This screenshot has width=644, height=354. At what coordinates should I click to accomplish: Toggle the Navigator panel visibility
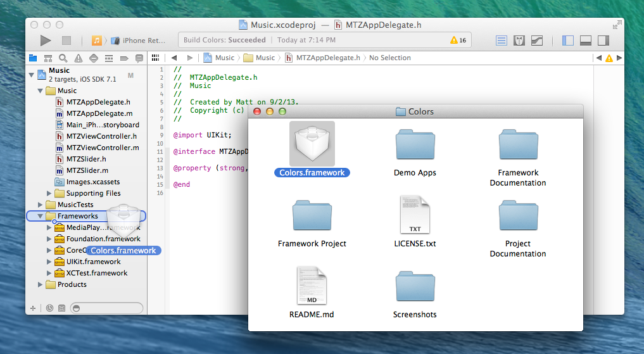567,41
